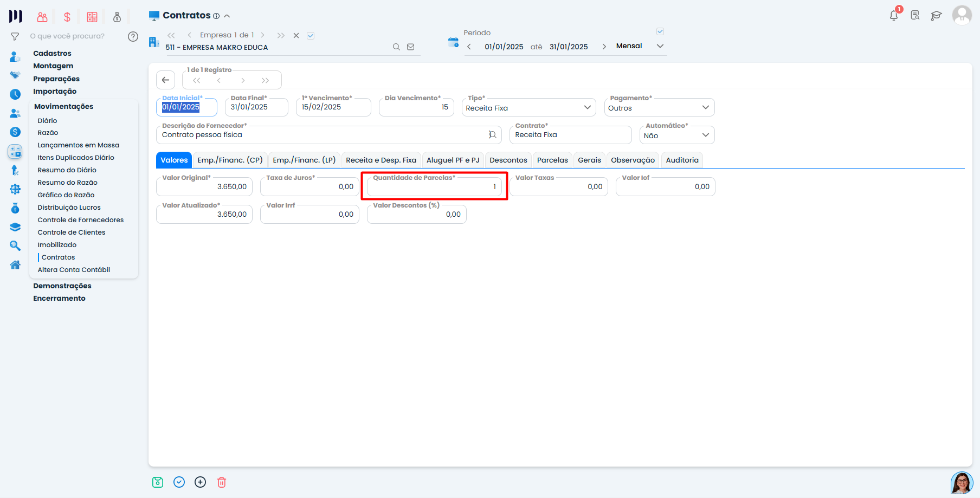Click the red trash delete icon
The width and height of the screenshot is (980, 498).
(x=222, y=482)
